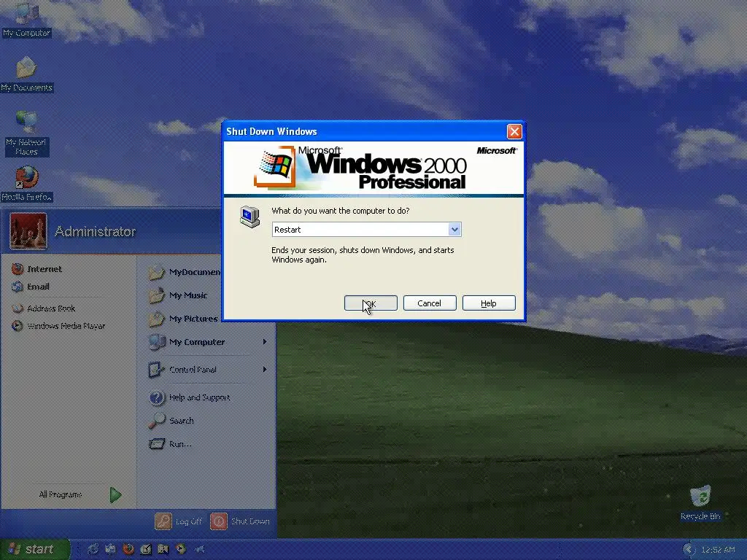Screen dimensions: 747x560
Task: Launch Mozilla Firefox from the desktop shortcut
Action: [26, 183]
